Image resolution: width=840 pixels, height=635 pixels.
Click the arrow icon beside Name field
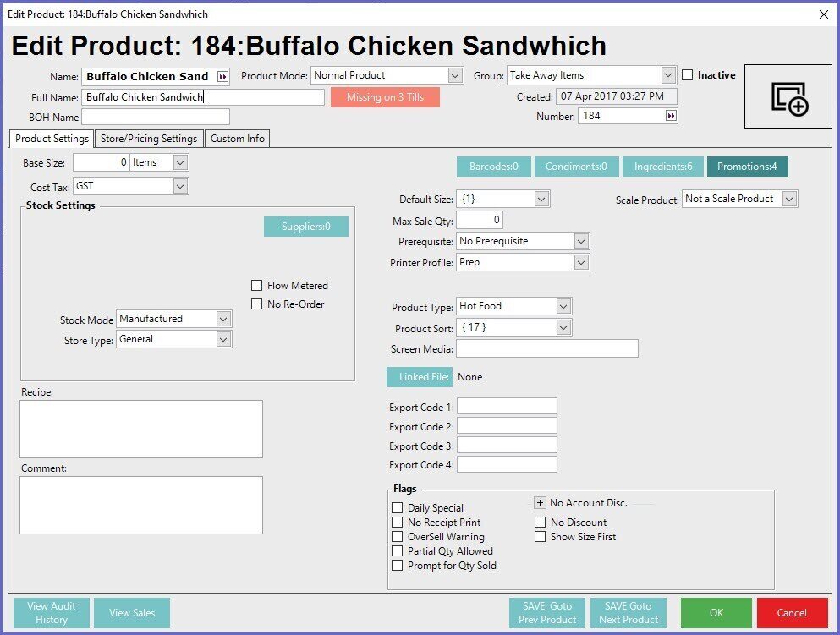point(222,76)
